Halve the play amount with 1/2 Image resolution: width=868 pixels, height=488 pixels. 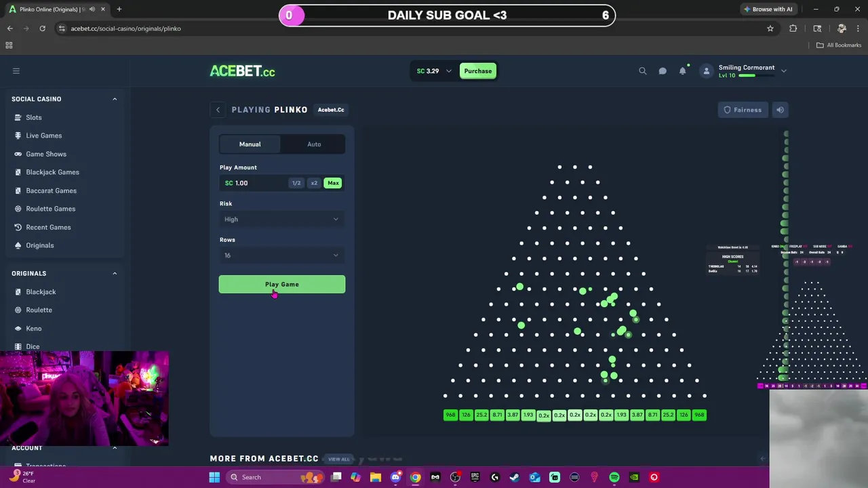296,183
